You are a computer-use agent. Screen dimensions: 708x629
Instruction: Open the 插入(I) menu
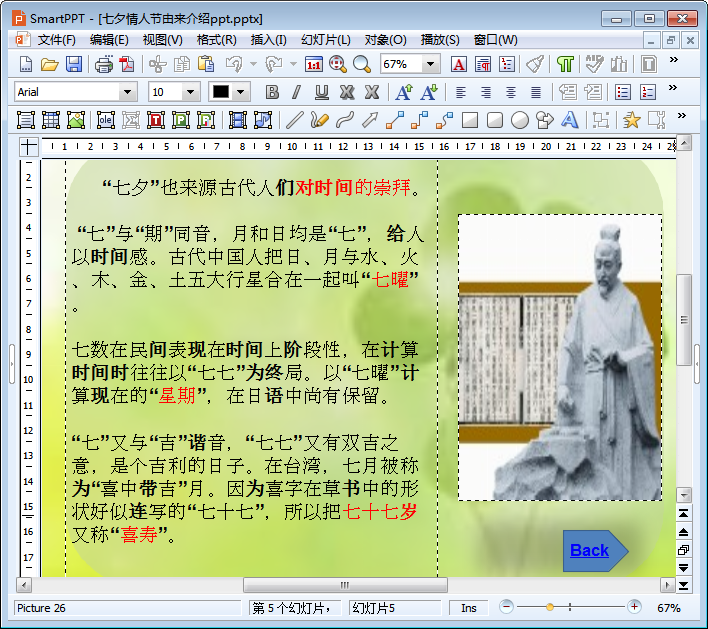pos(269,40)
